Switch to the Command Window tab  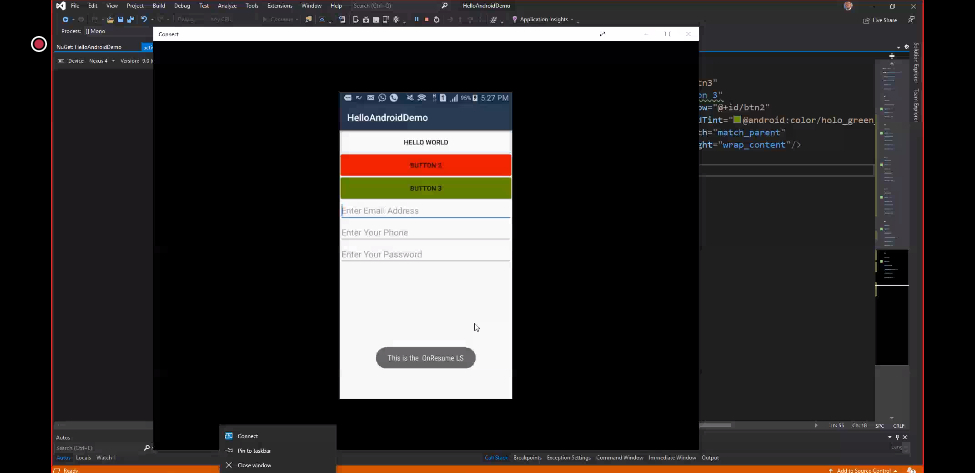click(x=619, y=458)
